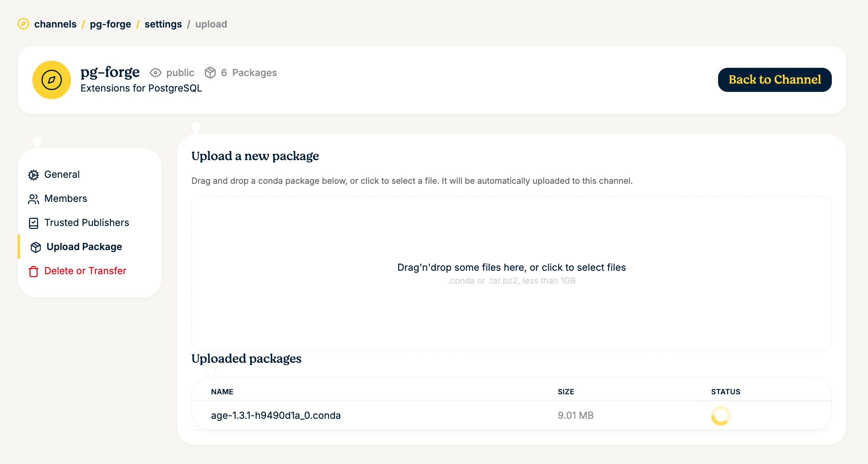The width and height of the screenshot is (868, 464).
Task: Click the compass icon beside the breadcrumb
Action: (23, 24)
